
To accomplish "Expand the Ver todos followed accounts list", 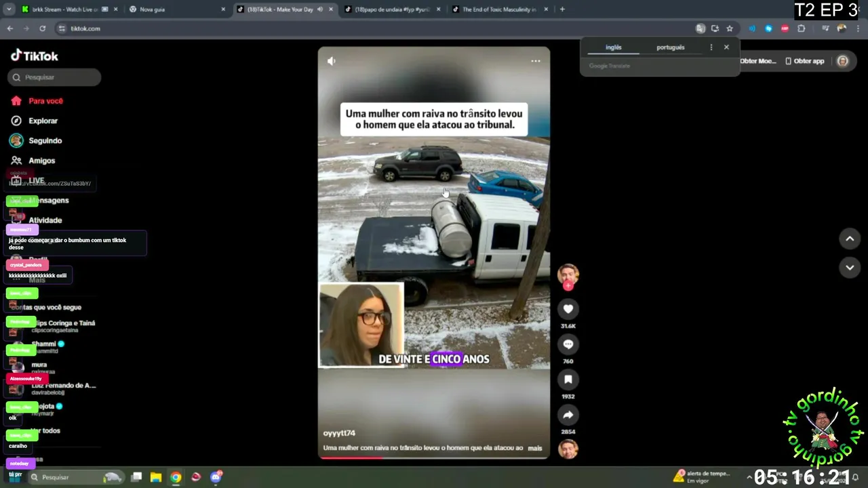I will (46, 430).
